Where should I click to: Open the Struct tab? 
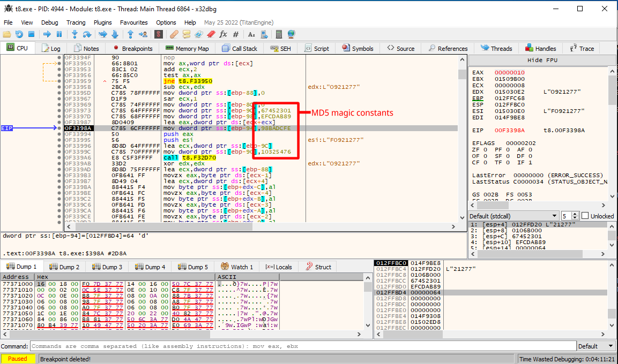(318, 267)
